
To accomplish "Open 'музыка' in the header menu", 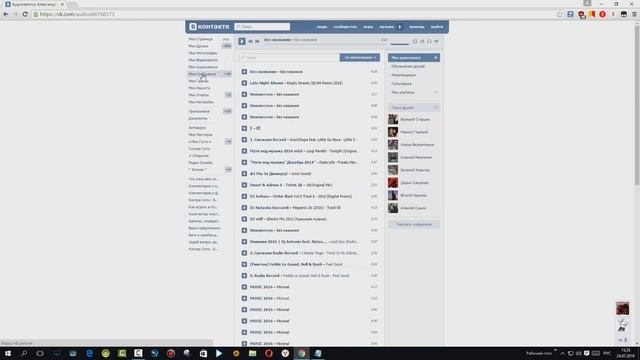I will (387, 27).
